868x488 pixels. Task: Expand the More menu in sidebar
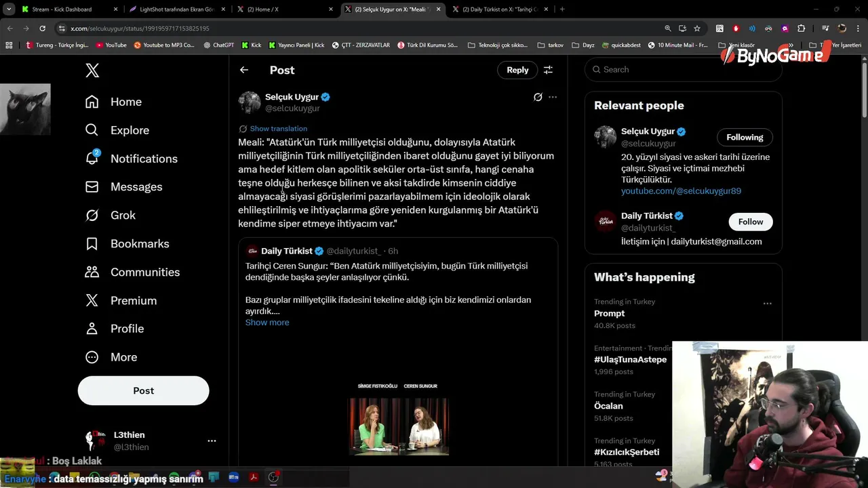point(111,357)
